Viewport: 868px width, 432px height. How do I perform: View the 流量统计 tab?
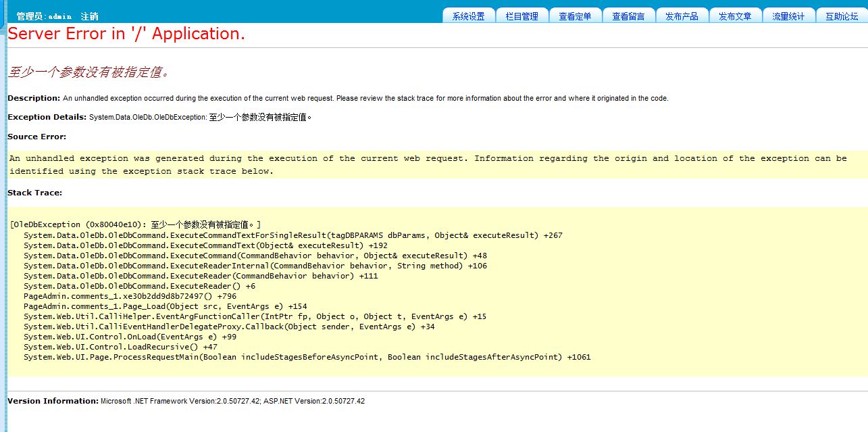[x=788, y=16]
